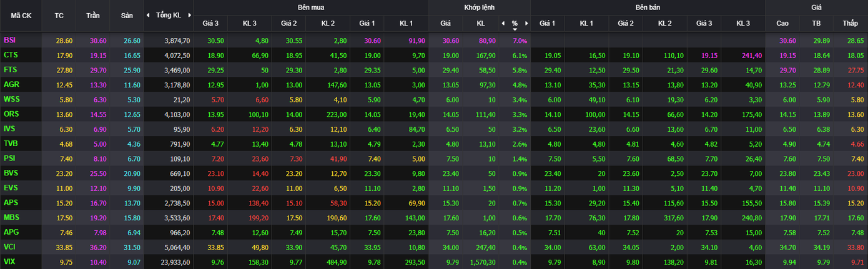
Task: Open the VCI stock symbol
Action: [x=10, y=247]
